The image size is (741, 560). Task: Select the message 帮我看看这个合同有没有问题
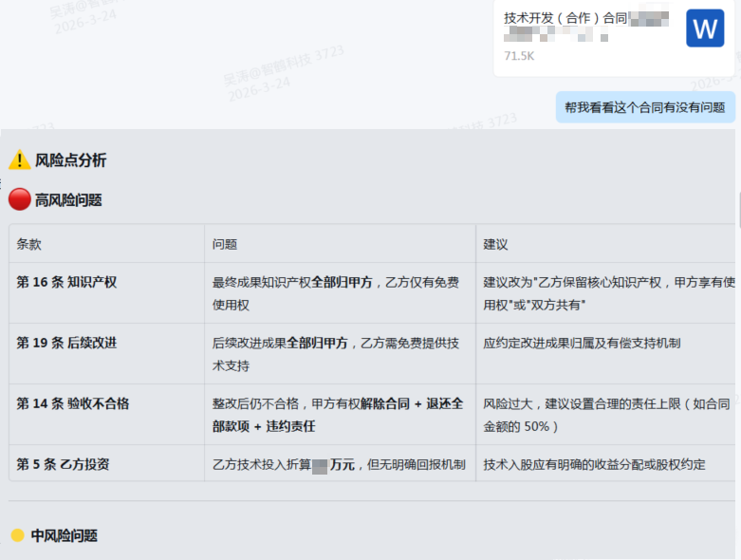[644, 107]
